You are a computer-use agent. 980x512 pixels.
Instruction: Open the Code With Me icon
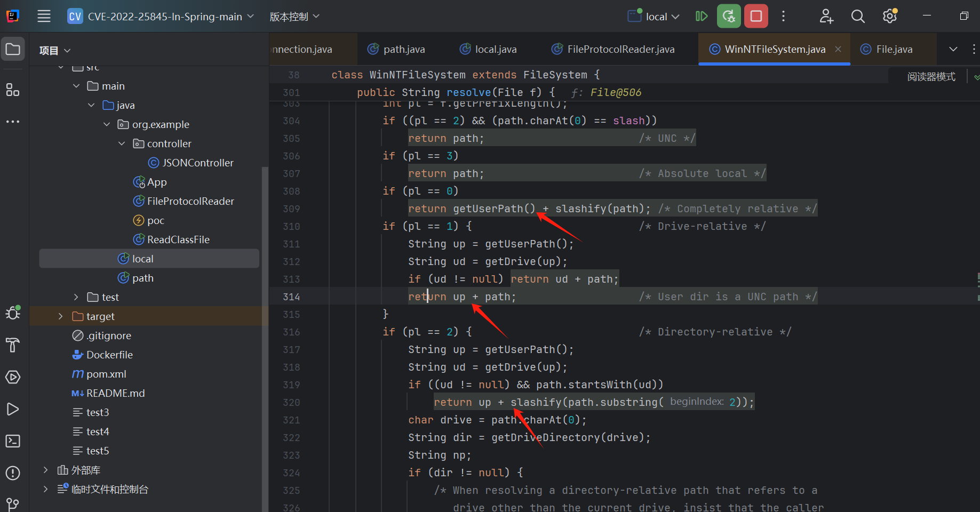826,17
